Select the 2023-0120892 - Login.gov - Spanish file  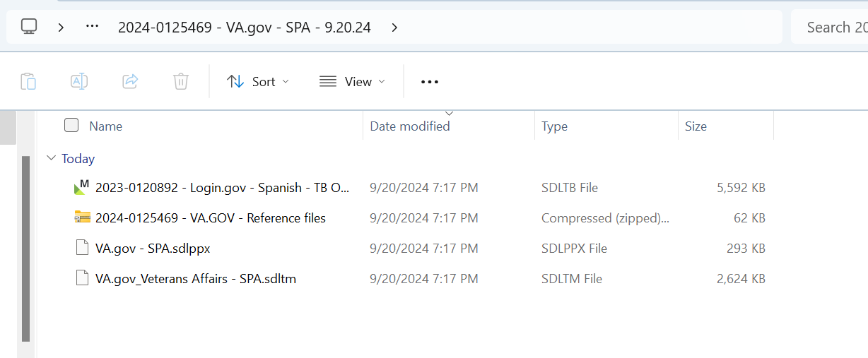pos(223,188)
